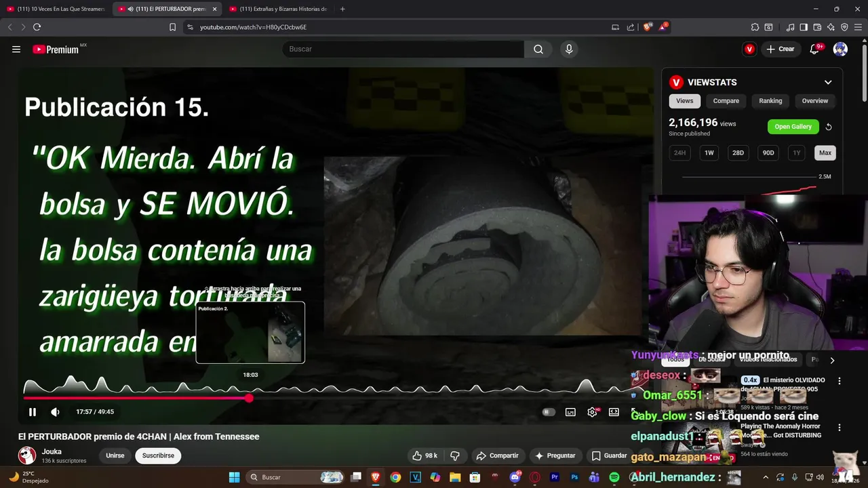Image resolution: width=868 pixels, height=488 pixels.
Task: Switch to the '10 Veces En Las Que Streamers' tab
Action: 56,9
